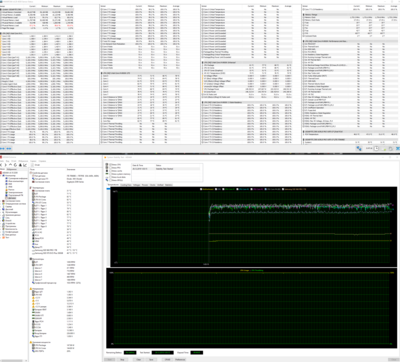Click the CPUID button in Stability Test

click(x=167, y=360)
